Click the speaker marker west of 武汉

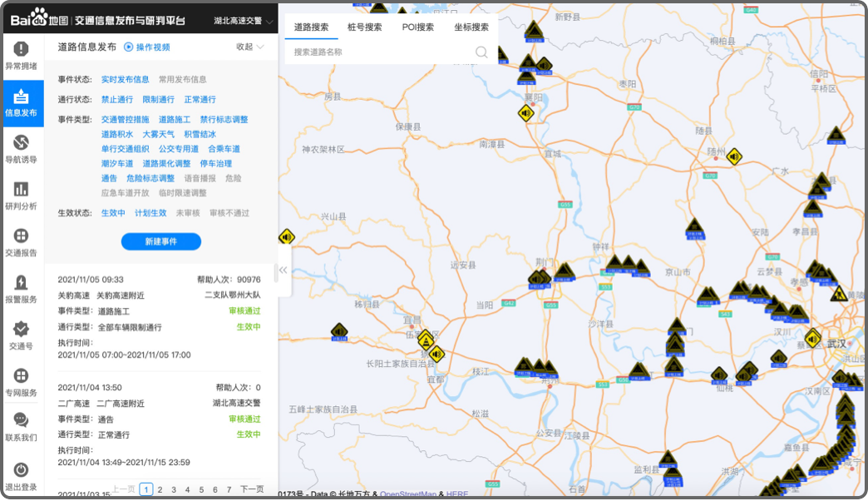coord(812,338)
